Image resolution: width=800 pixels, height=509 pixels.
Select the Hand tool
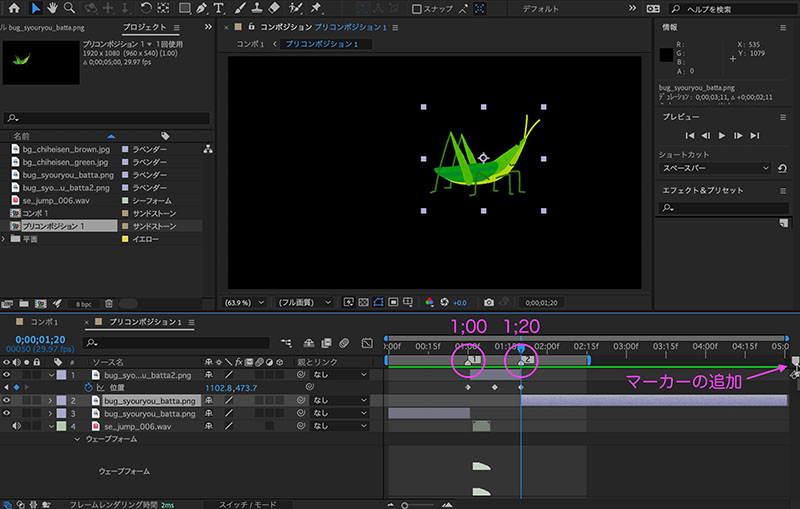[x=52, y=8]
